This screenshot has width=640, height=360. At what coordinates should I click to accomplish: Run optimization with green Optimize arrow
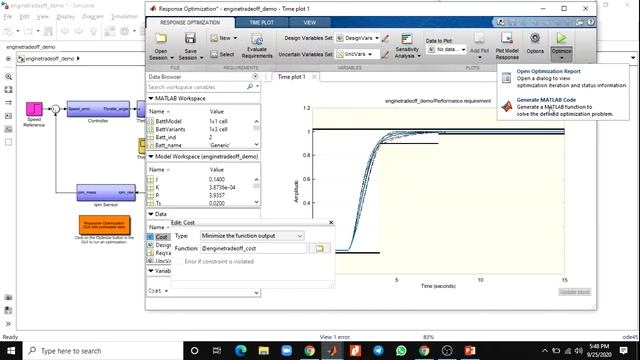click(x=561, y=38)
